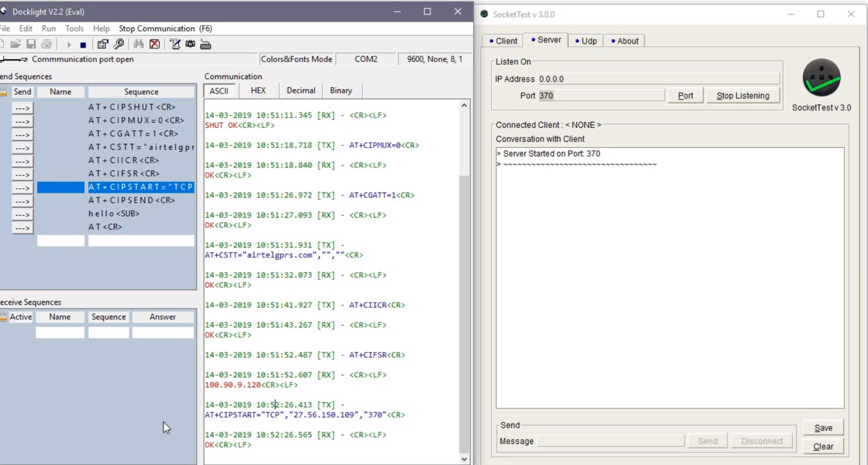Open the About tab in SocketTest
This screenshot has height=465, width=868.
pyautogui.click(x=625, y=41)
